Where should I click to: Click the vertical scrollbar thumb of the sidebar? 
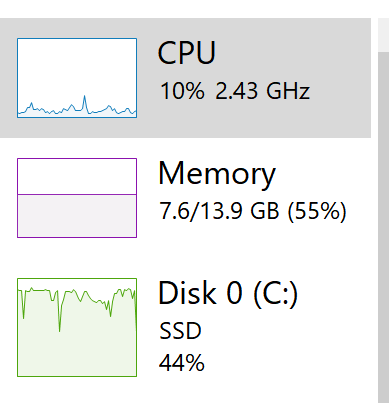pos(383,227)
